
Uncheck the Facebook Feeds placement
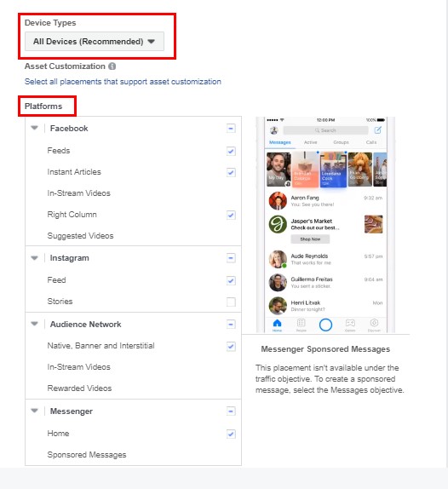click(x=231, y=152)
